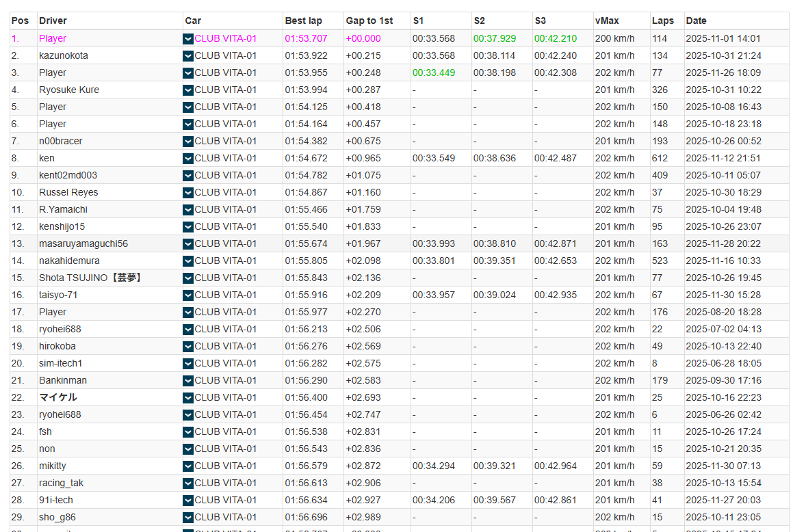Click best lap 01:55.805
The width and height of the screenshot is (806, 532).
[x=307, y=261]
